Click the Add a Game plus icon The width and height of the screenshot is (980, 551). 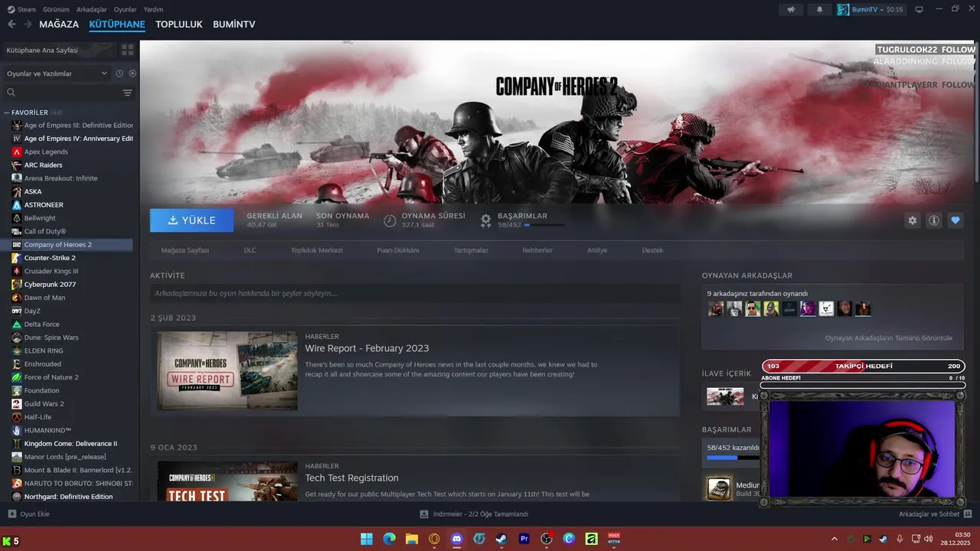click(x=11, y=514)
